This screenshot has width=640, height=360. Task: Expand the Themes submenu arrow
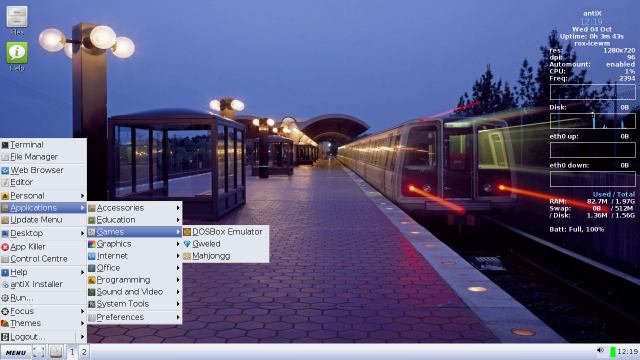pos(82,323)
